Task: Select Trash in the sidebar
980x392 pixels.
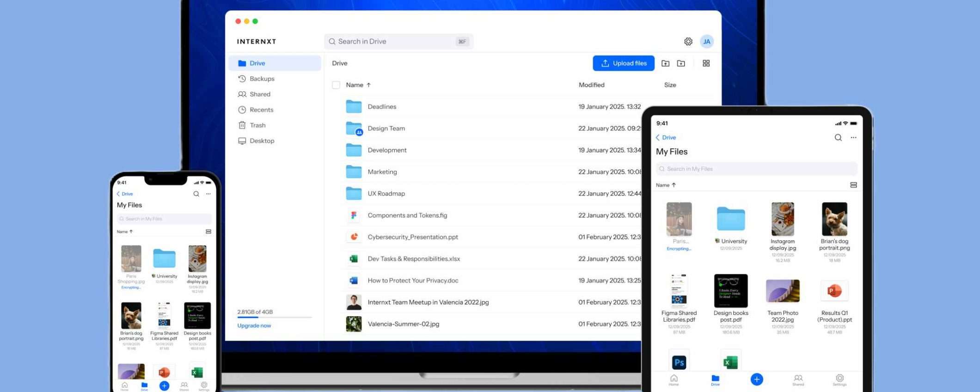Action: [257, 125]
